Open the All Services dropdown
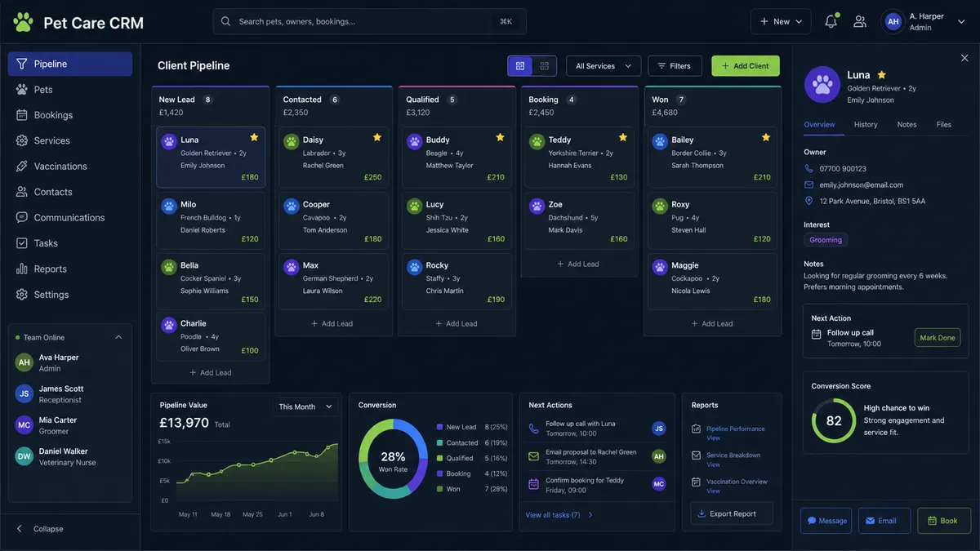The width and height of the screenshot is (980, 551). 604,66
